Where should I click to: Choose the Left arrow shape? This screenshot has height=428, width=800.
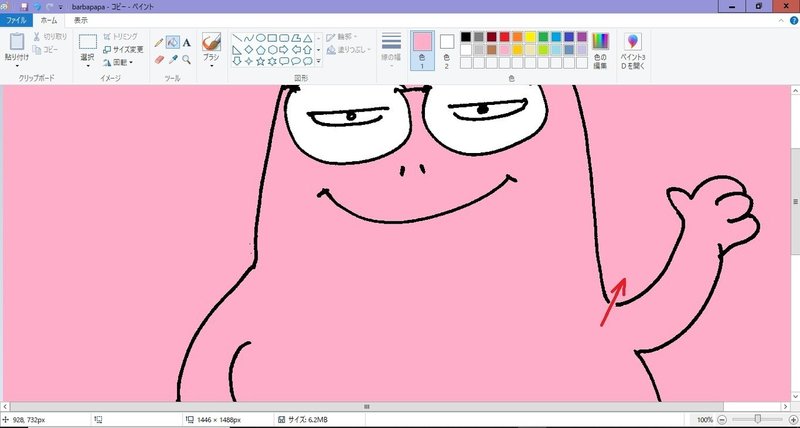(296, 50)
